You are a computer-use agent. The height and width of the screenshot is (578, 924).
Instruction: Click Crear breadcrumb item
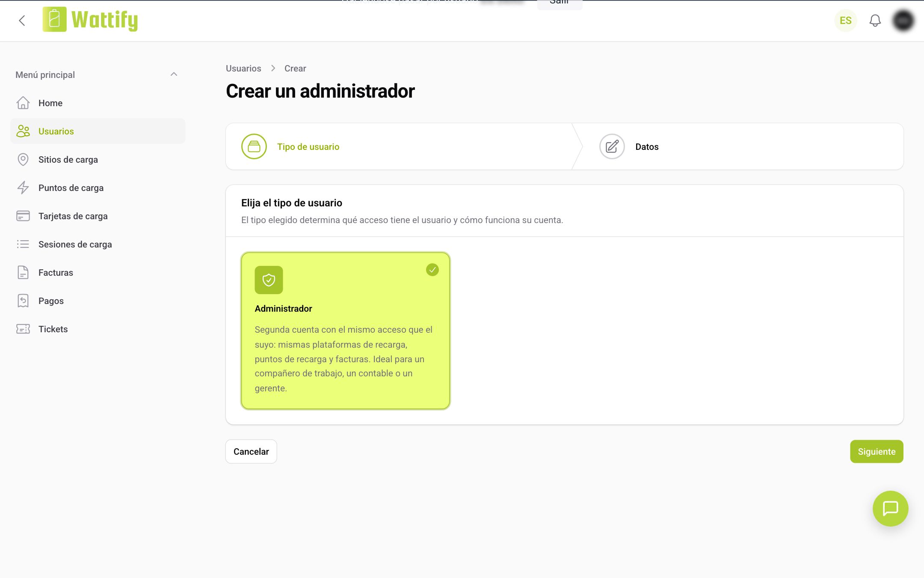click(x=295, y=69)
